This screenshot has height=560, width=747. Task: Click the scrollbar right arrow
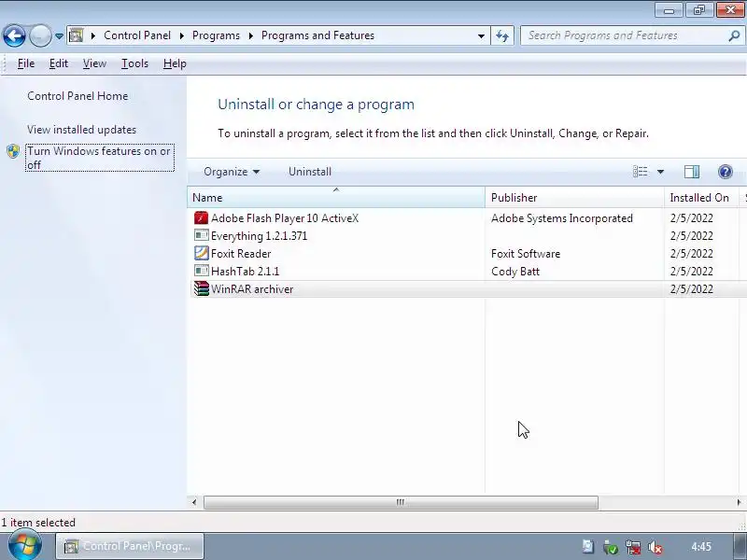[x=739, y=502]
